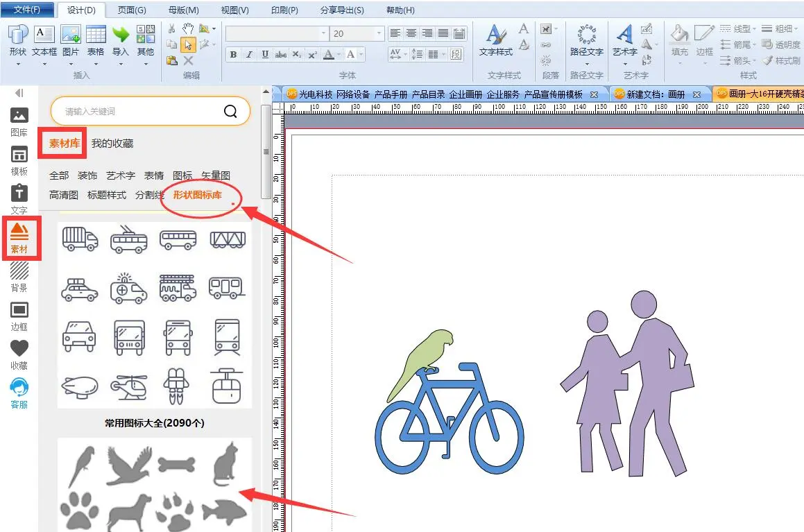This screenshot has width=804, height=532.
Task: Open the font size dropdown
Action: (379, 33)
